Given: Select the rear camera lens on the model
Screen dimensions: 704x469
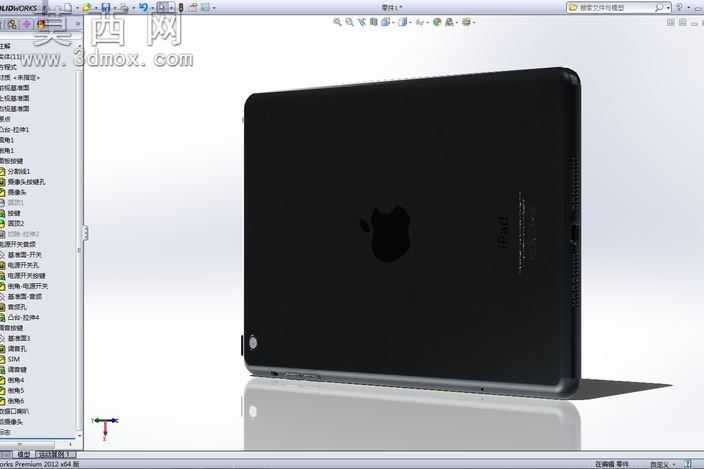Looking at the screenshot, I should 253,343.
